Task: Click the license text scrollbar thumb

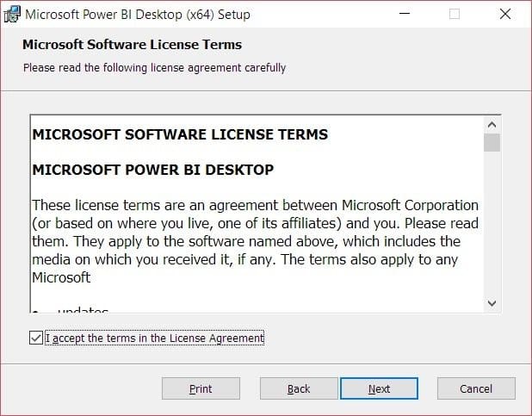Action: point(492,143)
